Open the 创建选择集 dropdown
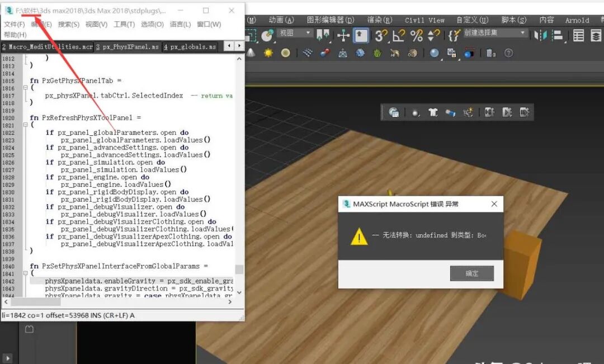This screenshot has width=604, height=364. (x=495, y=33)
